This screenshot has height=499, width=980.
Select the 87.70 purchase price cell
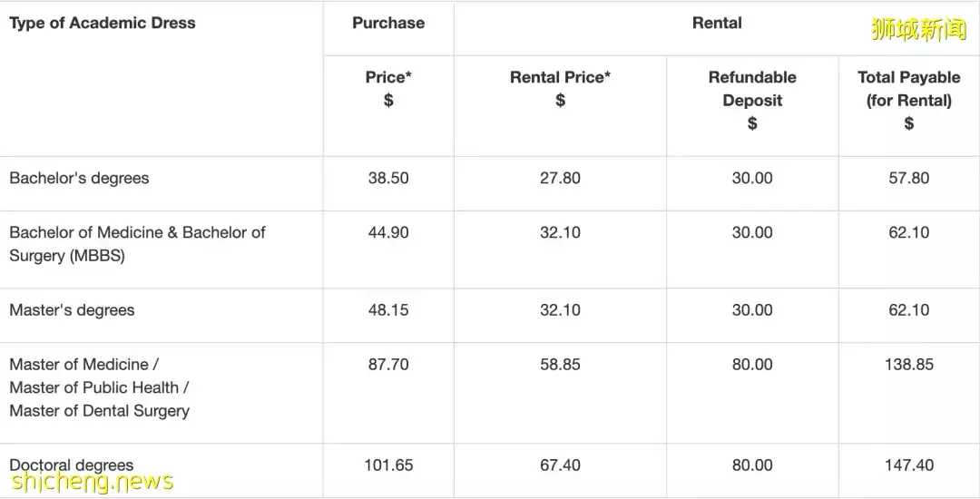pyautogui.click(x=388, y=365)
